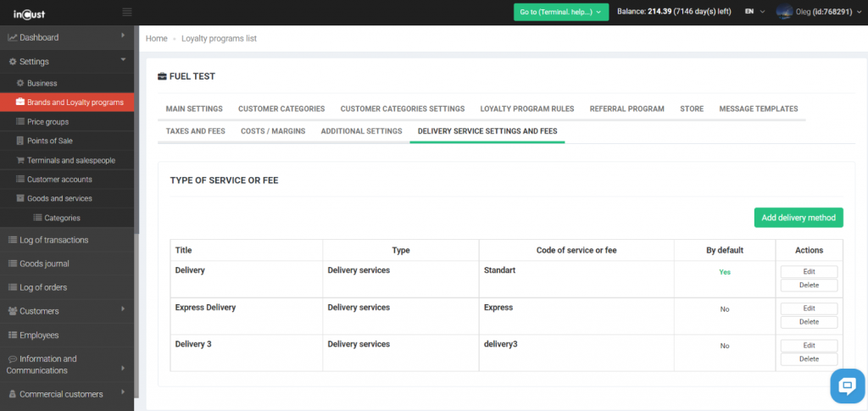Collapse the Settings sidebar section

click(123, 60)
